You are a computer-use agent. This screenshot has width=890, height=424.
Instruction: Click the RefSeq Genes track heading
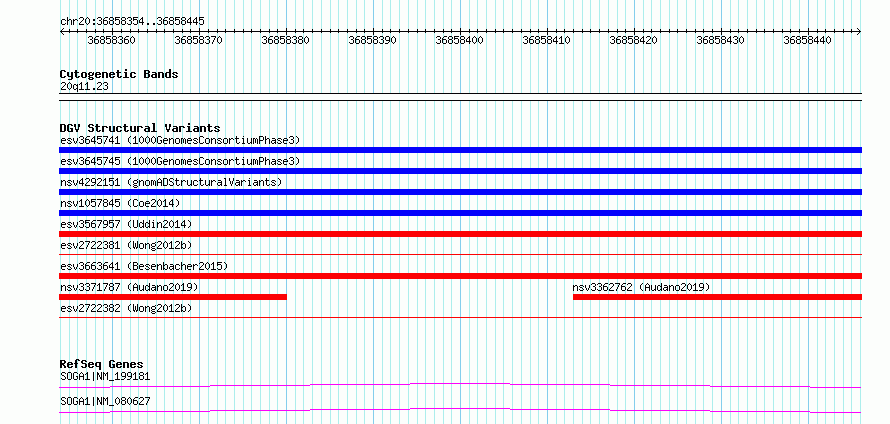(x=101, y=364)
